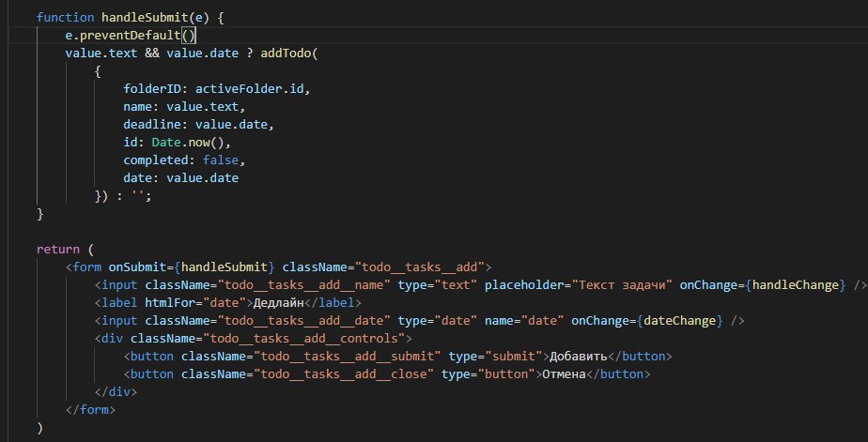Click the return keyword
Viewport: 868px width, 442px height.
coord(58,249)
